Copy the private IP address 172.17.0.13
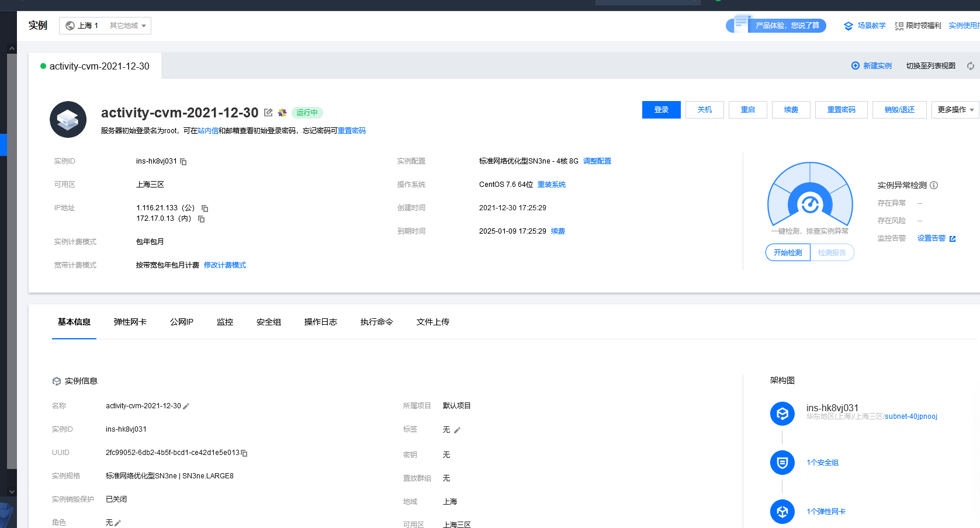Image resolution: width=980 pixels, height=528 pixels. pyautogui.click(x=202, y=219)
